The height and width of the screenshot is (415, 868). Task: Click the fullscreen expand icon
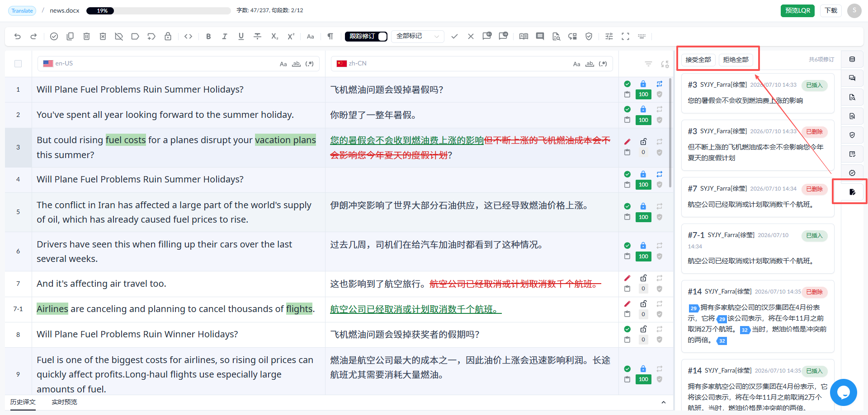click(x=625, y=37)
